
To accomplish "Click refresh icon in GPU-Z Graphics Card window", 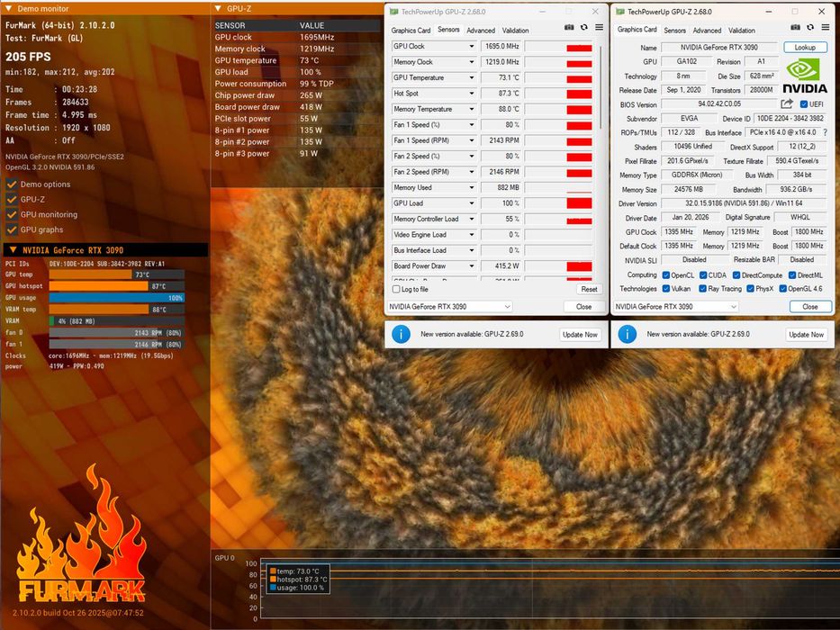I will [x=810, y=27].
